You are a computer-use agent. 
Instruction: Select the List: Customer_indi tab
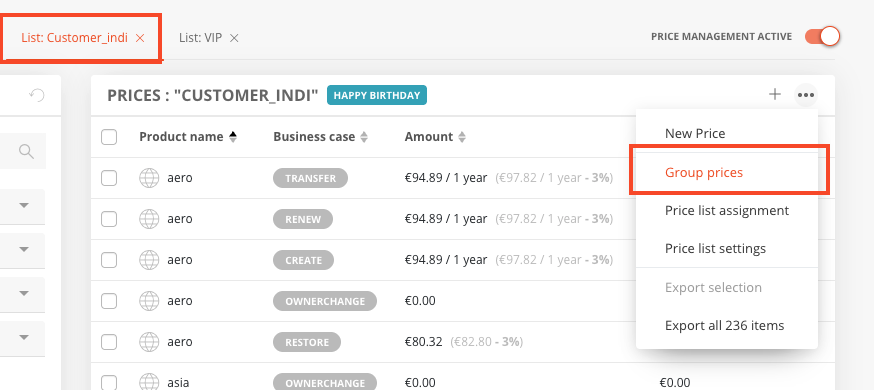pyautogui.click(x=74, y=38)
